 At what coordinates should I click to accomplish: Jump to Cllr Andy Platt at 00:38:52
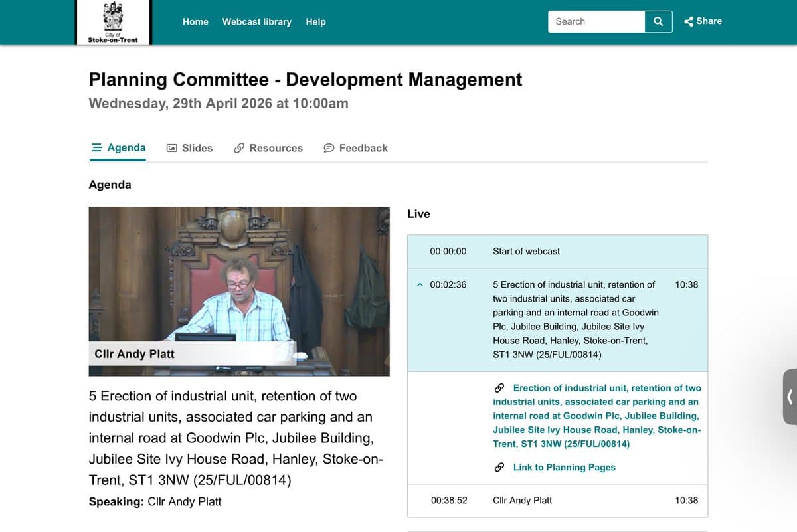(522, 501)
